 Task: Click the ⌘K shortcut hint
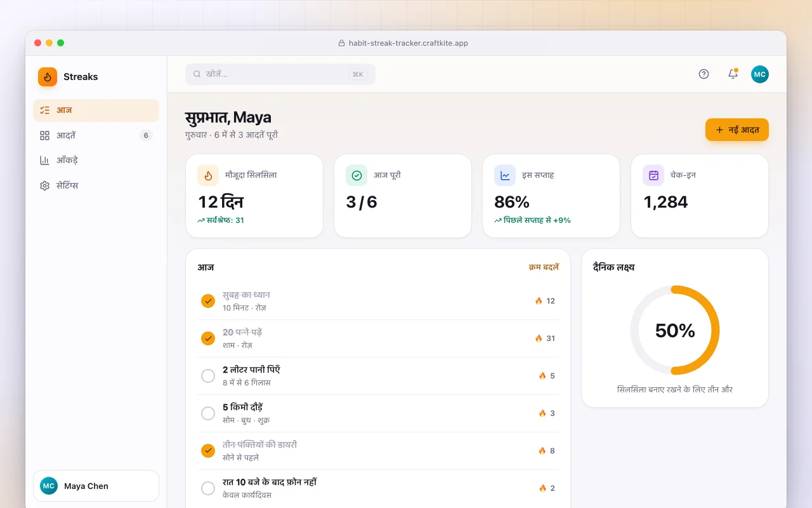[x=358, y=74]
